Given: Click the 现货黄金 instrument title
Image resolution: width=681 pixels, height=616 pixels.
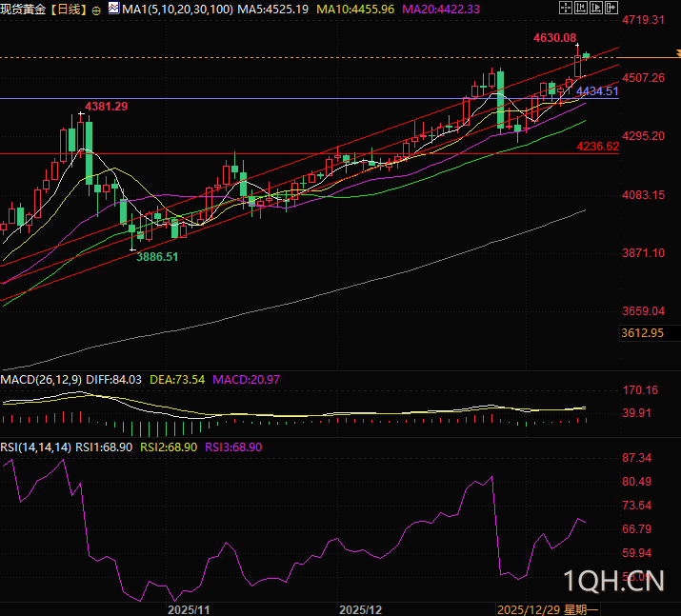Looking at the screenshot, I should (23, 10).
